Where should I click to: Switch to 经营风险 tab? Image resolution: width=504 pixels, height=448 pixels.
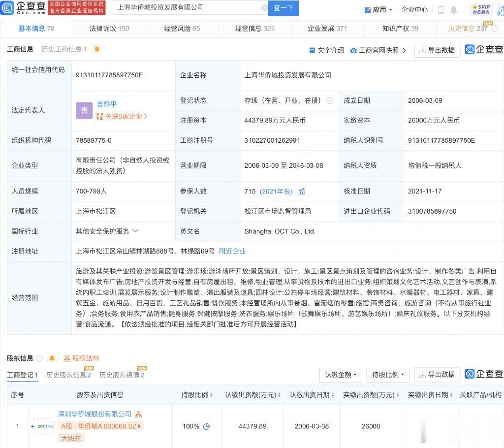coord(182,29)
